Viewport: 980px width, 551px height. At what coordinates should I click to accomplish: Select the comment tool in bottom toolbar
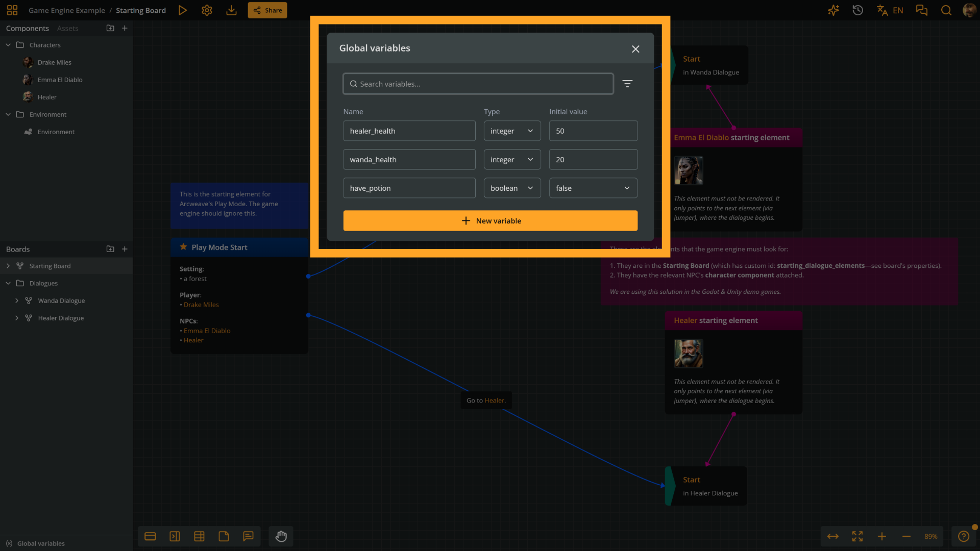[x=248, y=536]
